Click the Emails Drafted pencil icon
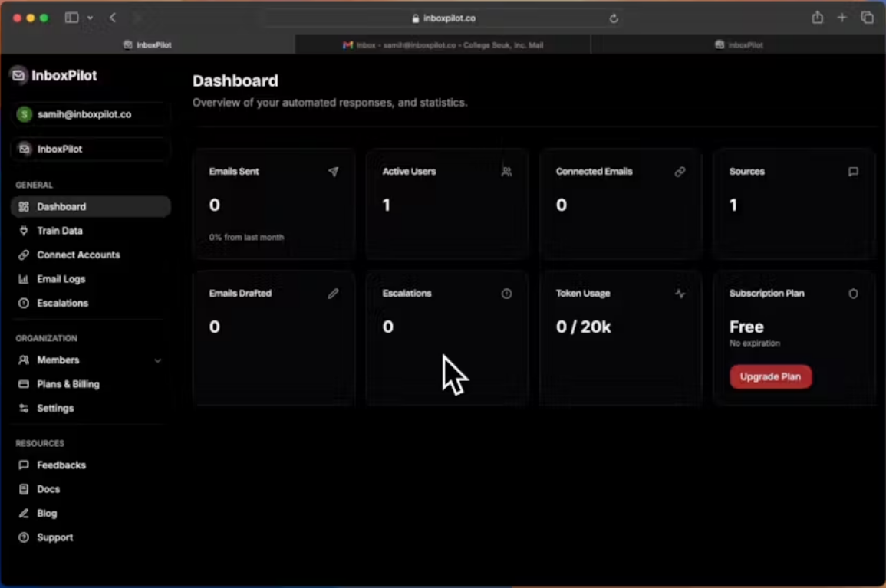 pyautogui.click(x=334, y=294)
